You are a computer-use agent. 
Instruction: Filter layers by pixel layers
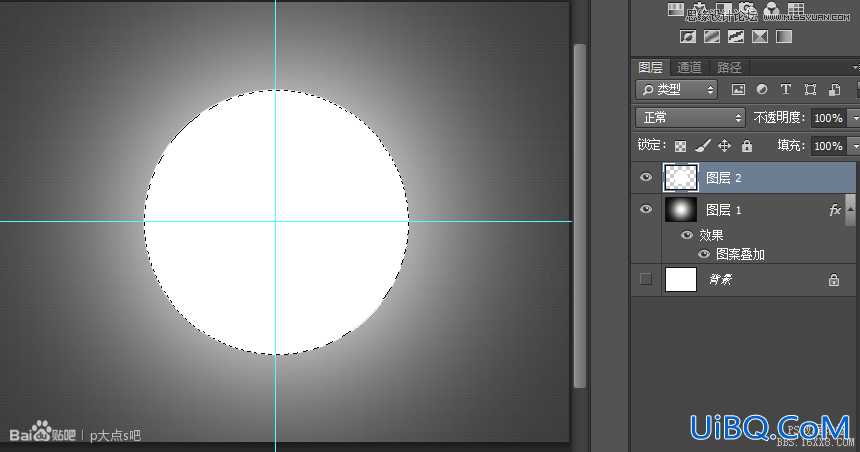click(x=738, y=89)
